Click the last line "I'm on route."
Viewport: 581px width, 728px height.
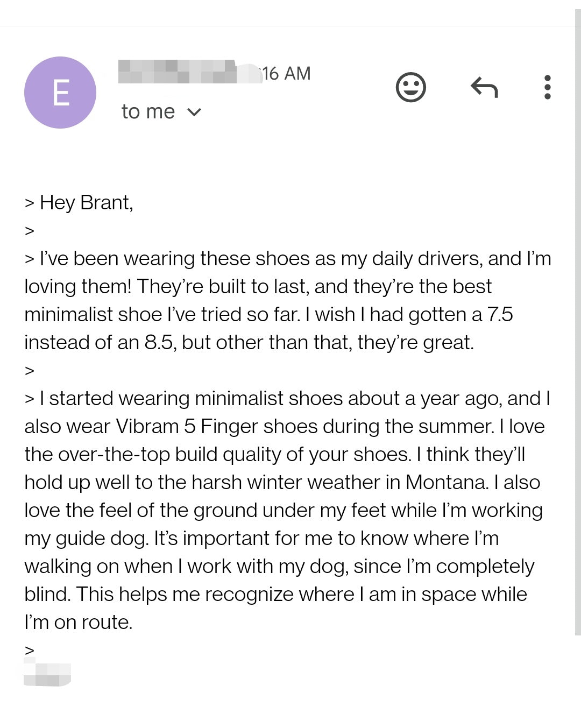point(79,622)
